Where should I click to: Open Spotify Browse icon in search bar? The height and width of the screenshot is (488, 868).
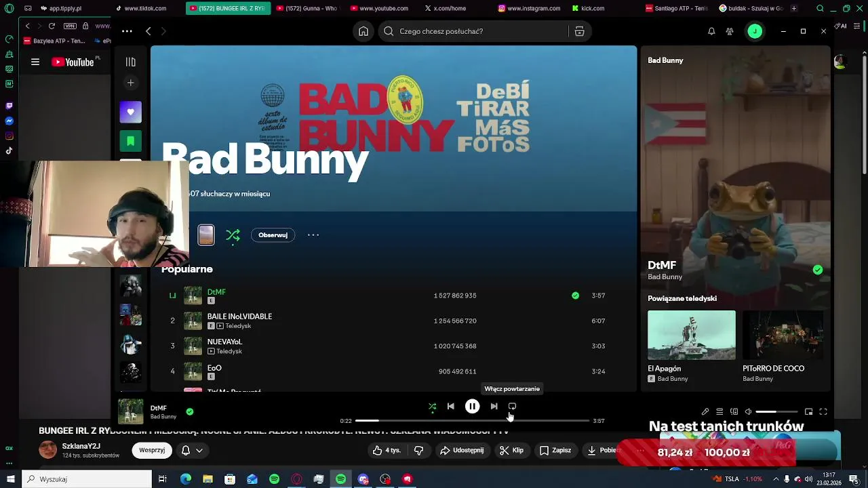tap(579, 31)
